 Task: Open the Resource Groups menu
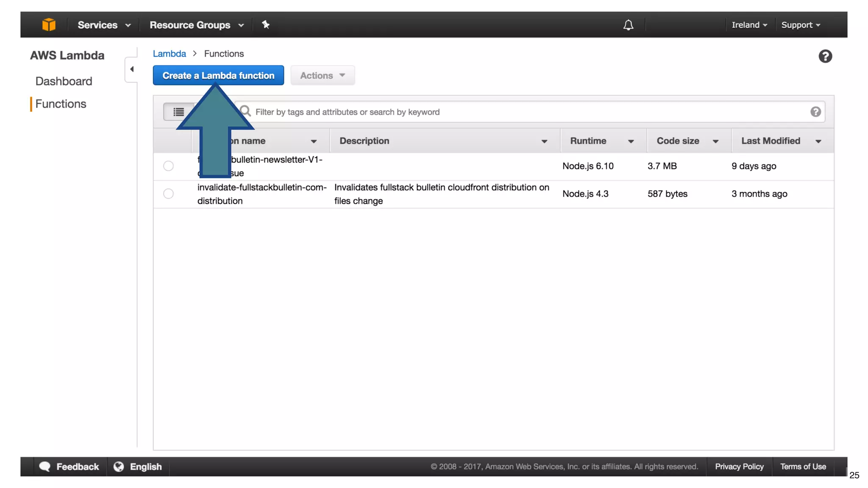(197, 25)
